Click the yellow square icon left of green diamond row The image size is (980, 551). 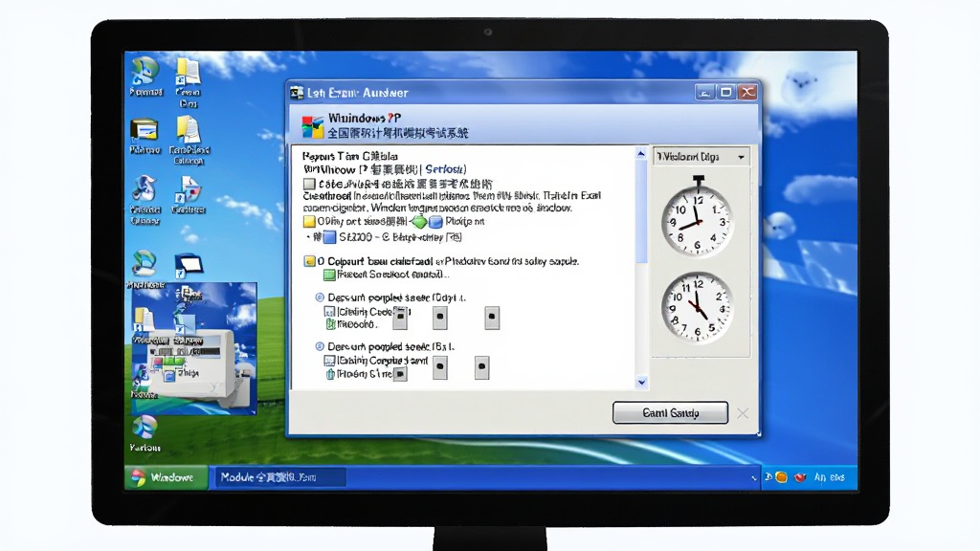pos(309,222)
